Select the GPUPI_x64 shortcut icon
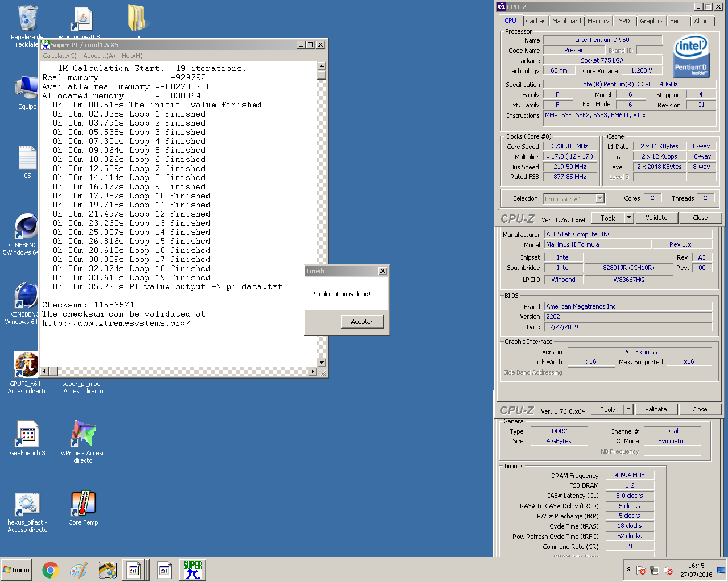The width and height of the screenshot is (728, 582). tap(27, 364)
